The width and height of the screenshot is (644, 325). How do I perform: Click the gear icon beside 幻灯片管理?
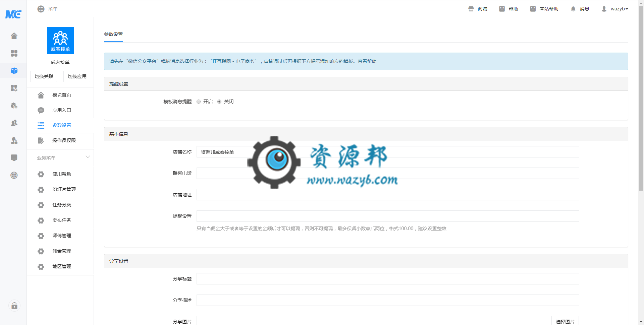41,189
